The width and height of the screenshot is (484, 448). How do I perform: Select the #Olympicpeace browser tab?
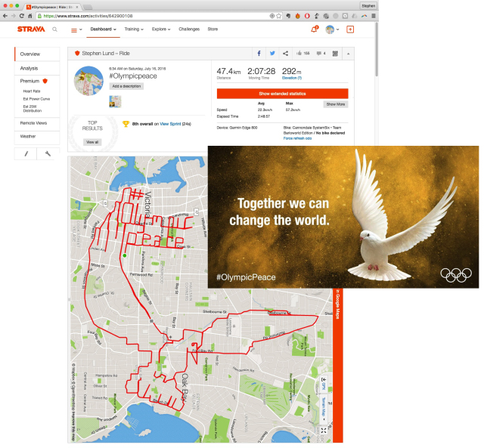click(x=53, y=7)
